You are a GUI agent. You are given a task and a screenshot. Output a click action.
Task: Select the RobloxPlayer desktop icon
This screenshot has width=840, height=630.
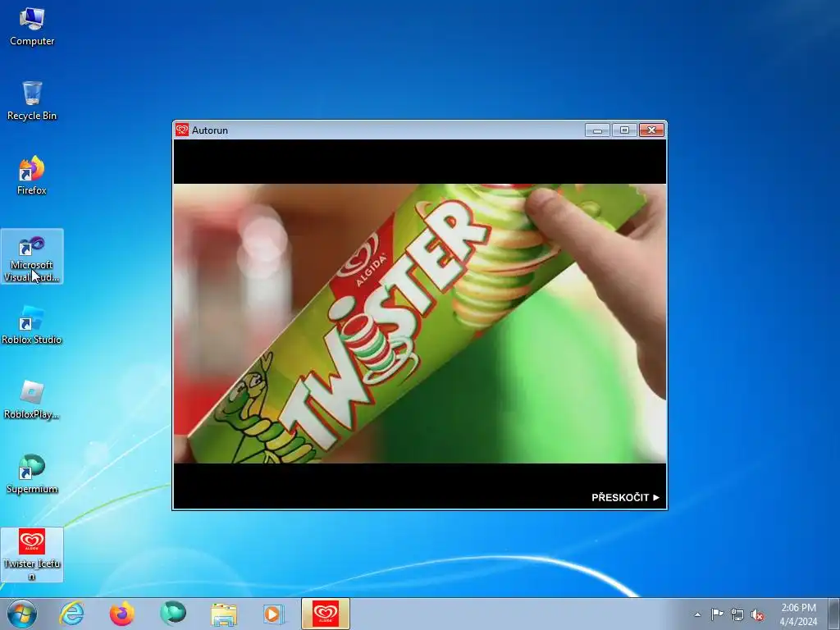[x=32, y=400]
